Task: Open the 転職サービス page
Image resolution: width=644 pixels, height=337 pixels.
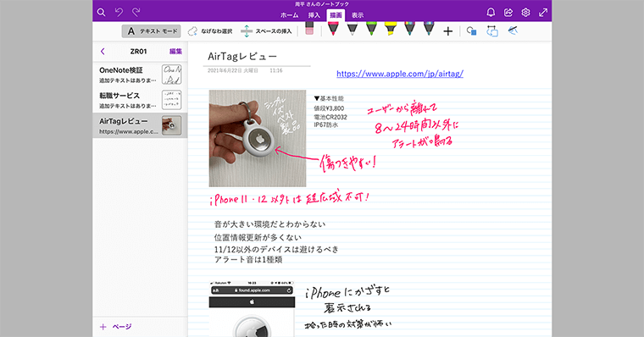Action: click(140, 100)
